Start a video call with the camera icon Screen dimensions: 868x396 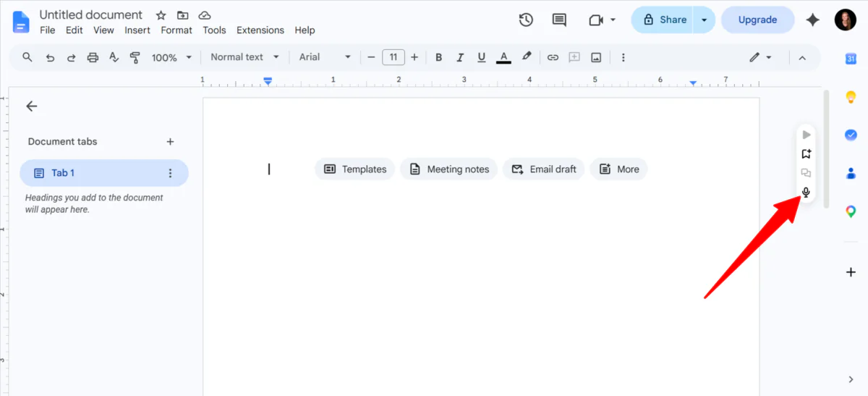(x=596, y=20)
